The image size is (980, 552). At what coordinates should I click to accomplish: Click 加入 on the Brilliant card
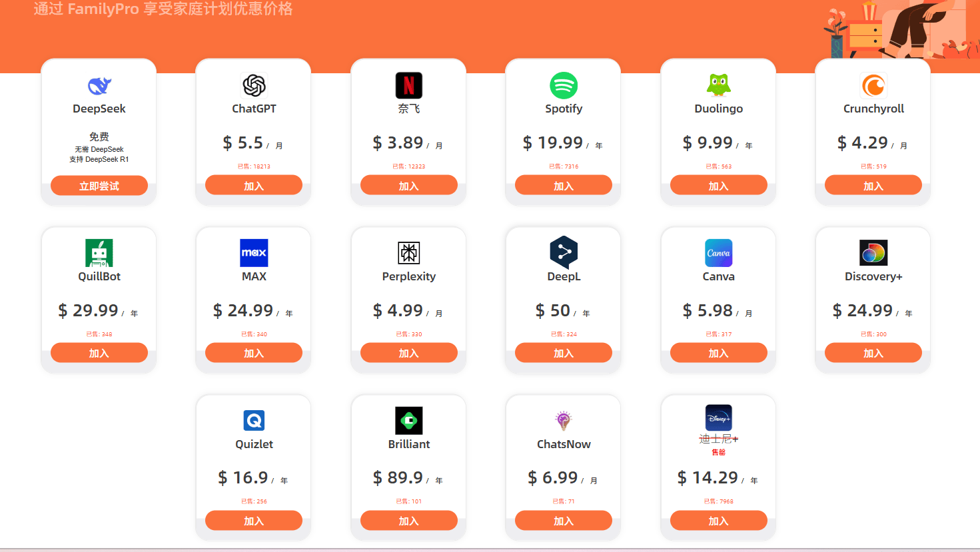coord(408,520)
